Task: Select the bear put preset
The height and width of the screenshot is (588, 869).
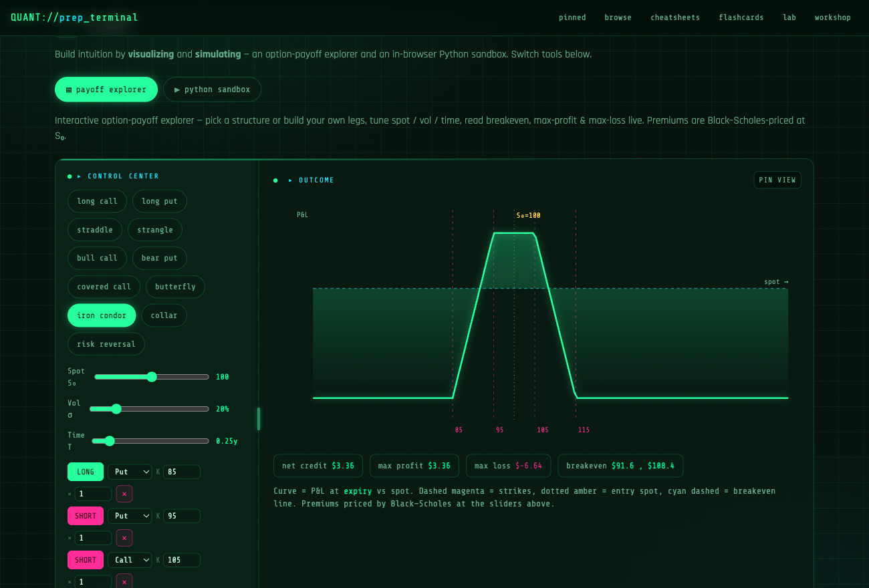Action: [x=160, y=258]
